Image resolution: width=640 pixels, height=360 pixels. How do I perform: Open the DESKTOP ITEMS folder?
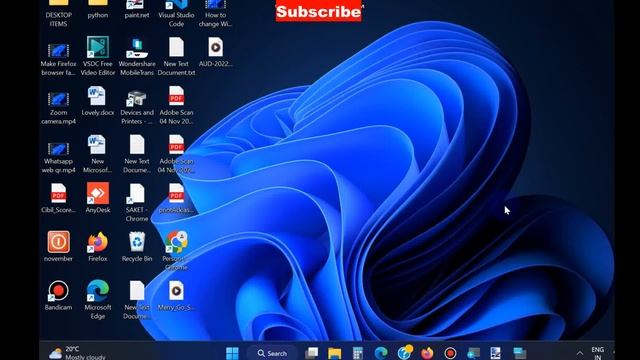click(58, 13)
